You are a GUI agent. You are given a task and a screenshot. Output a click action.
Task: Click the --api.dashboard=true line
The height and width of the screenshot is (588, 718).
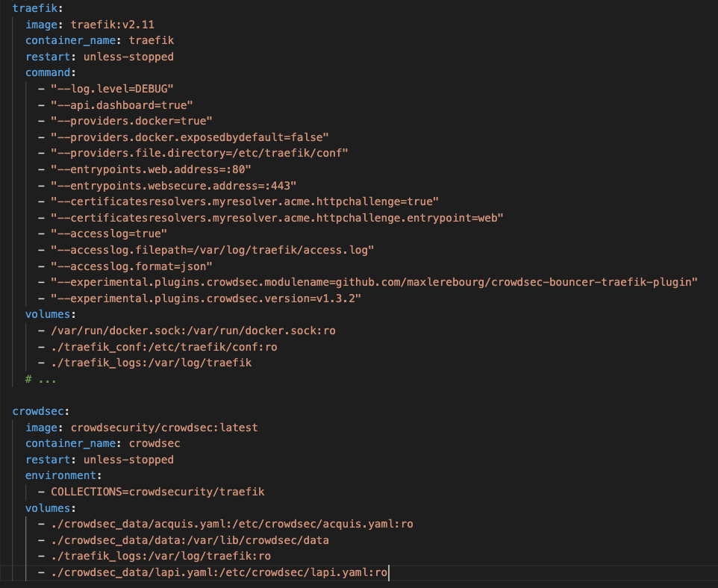[x=116, y=105]
